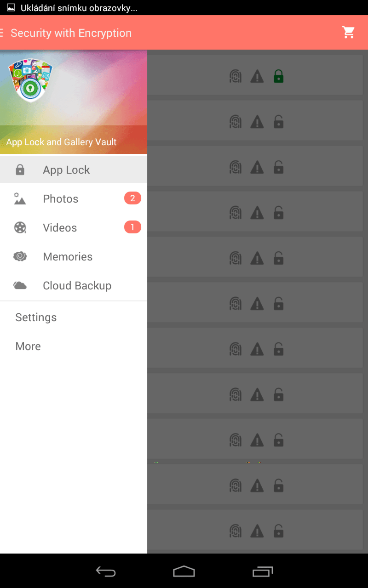Select App Lock in the drawer
368x588 pixels.
point(74,170)
